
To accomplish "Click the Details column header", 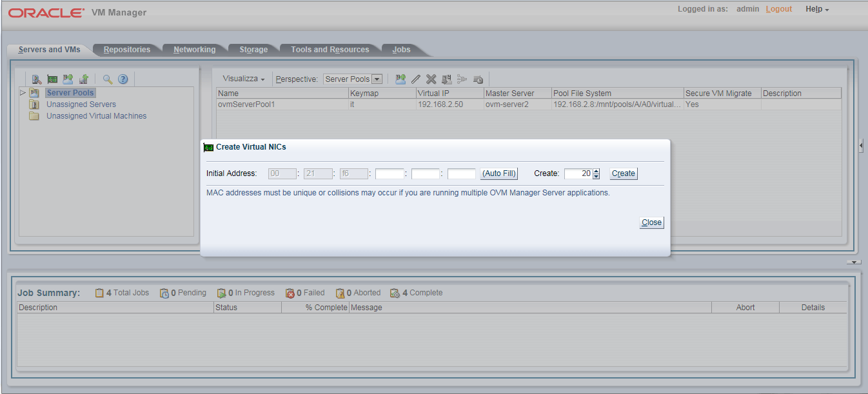I will click(x=813, y=308).
